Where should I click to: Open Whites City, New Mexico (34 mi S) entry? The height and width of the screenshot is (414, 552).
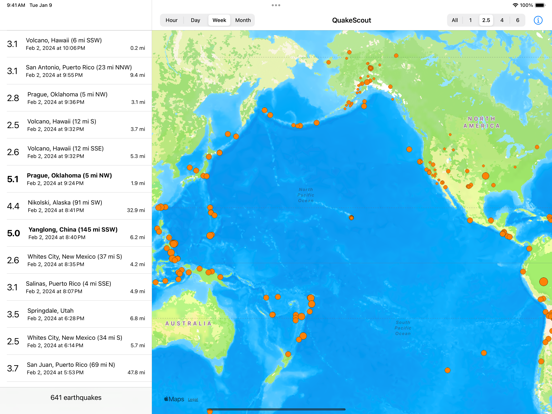(76, 341)
